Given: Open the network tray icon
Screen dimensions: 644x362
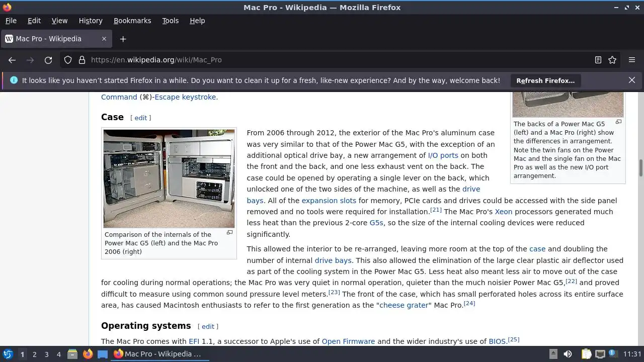Looking at the screenshot, I should tap(600, 354).
